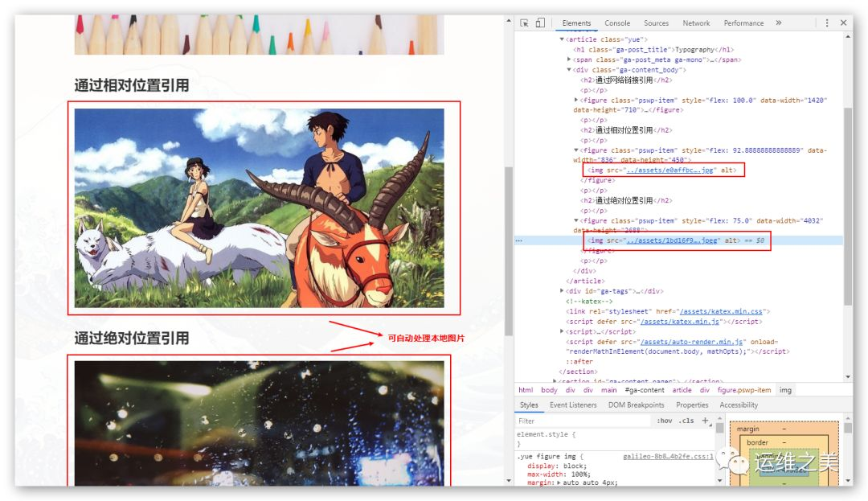Open the /assets/katex.min.css link

tap(721, 311)
